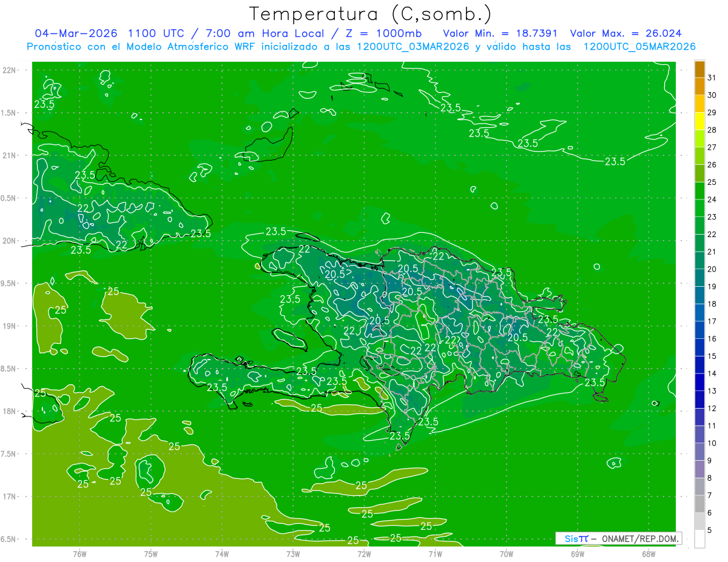728x562 pixels.
Task: Click the light gray swatch between 5 and 6
Action: click(699, 521)
